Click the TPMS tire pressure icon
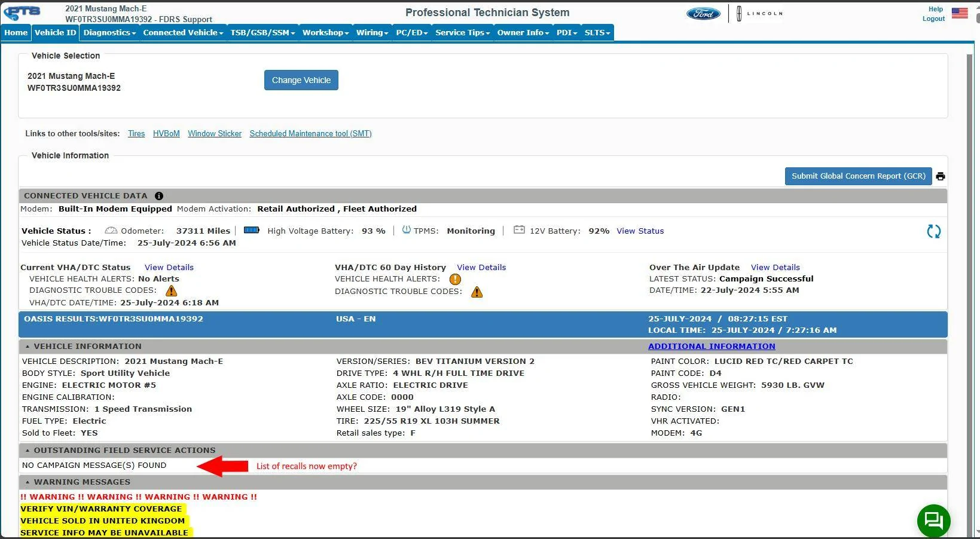The width and height of the screenshot is (980, 539). [407, 230]
